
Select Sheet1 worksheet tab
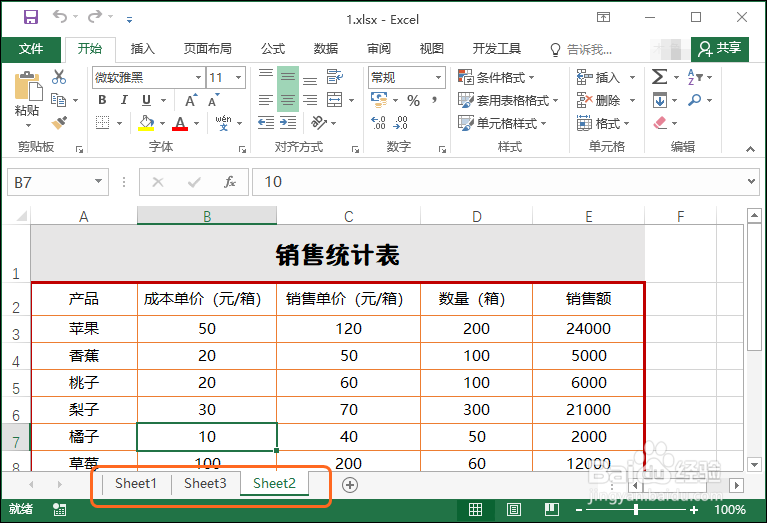136,483
